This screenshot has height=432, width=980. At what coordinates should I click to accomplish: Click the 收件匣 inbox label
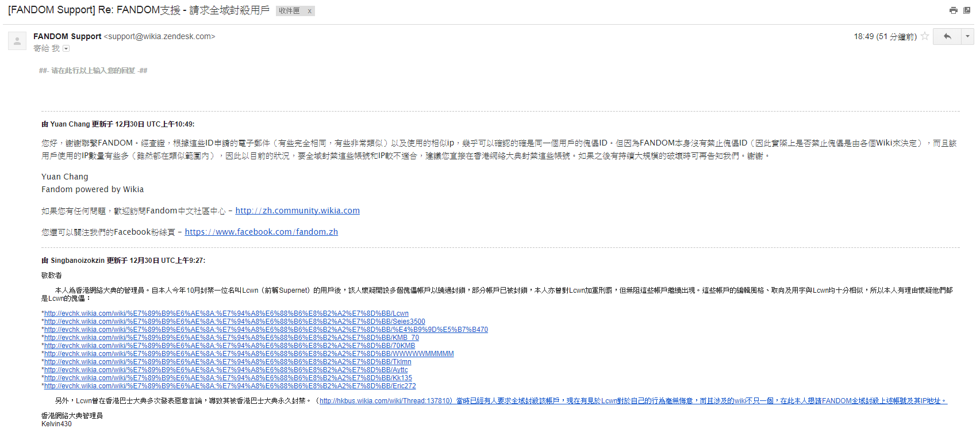tap(290, 11)
